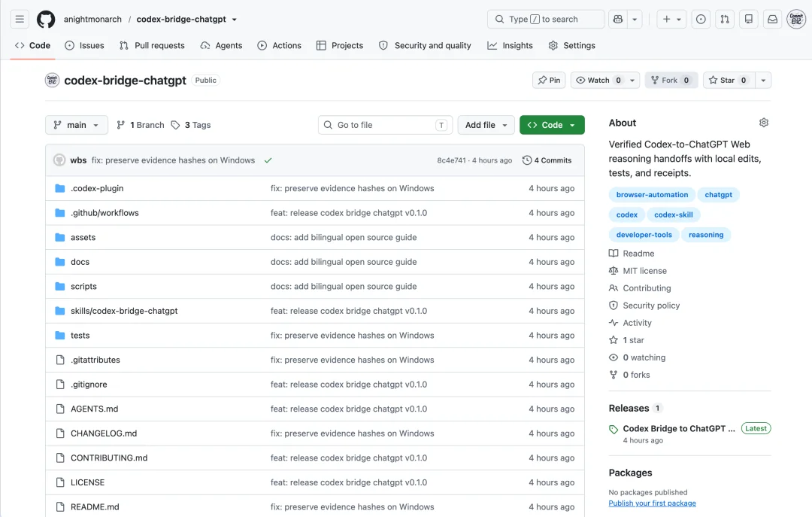Open the notifications inbox icon
The width and height of the screenshot is (812, 517).
point(772,19)
